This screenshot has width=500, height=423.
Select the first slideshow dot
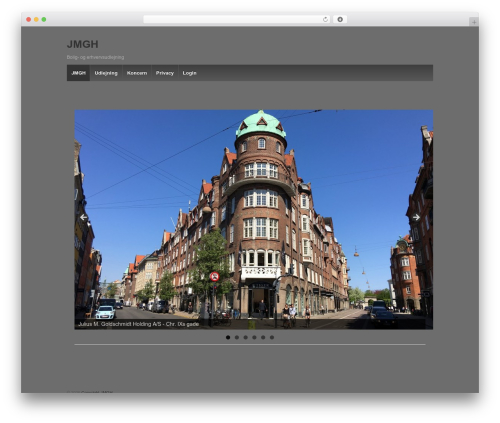point(228,337)
